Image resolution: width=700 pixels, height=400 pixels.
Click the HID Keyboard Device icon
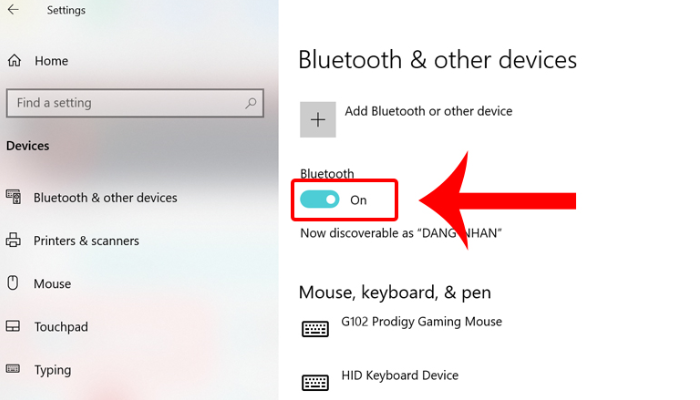pyautogui.click(x=316, y=382)
